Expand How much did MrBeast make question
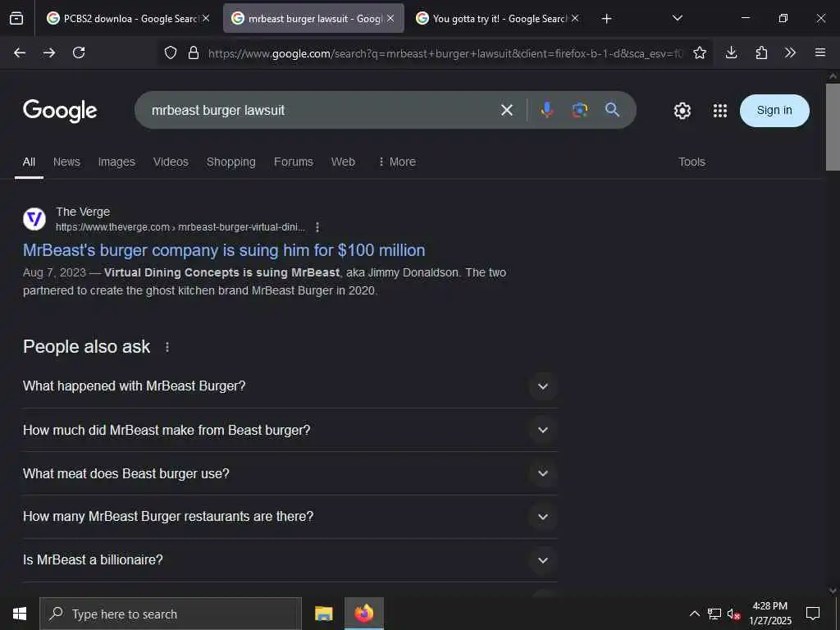The image size is (840, 630). tap(290, 430)
